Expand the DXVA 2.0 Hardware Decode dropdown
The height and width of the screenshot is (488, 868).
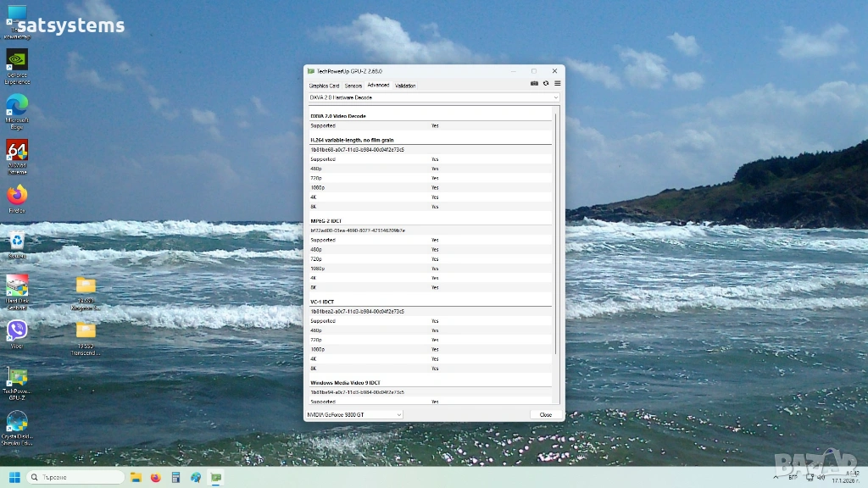(433, 97)
